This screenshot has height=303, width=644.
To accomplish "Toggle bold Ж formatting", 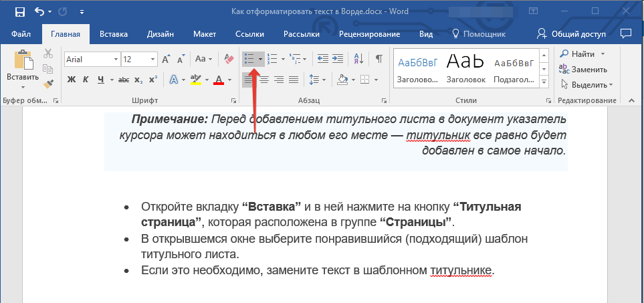I will tap(72, 80).
